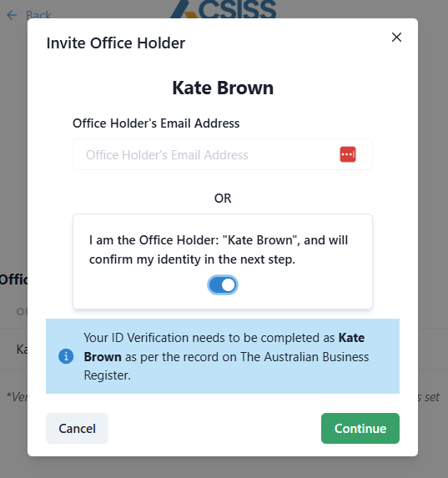This screenshot has height=478, width=448.
Task: Click the ID Verification notice text
Action: coord(226,356)
